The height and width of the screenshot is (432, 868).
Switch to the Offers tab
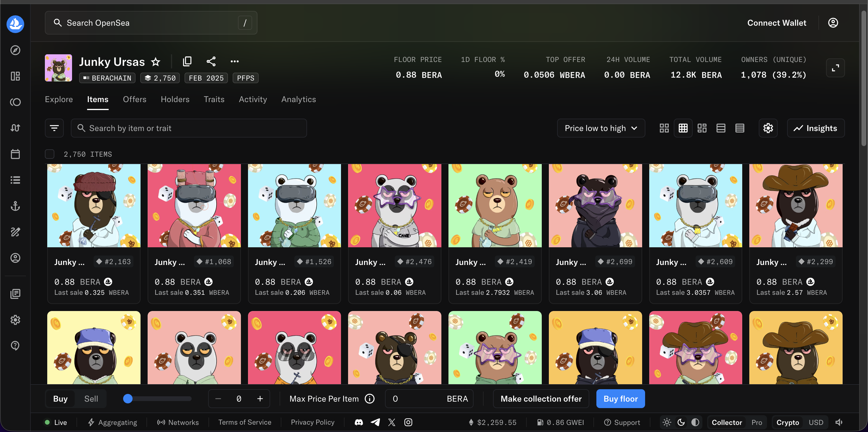tap(134, 99)
